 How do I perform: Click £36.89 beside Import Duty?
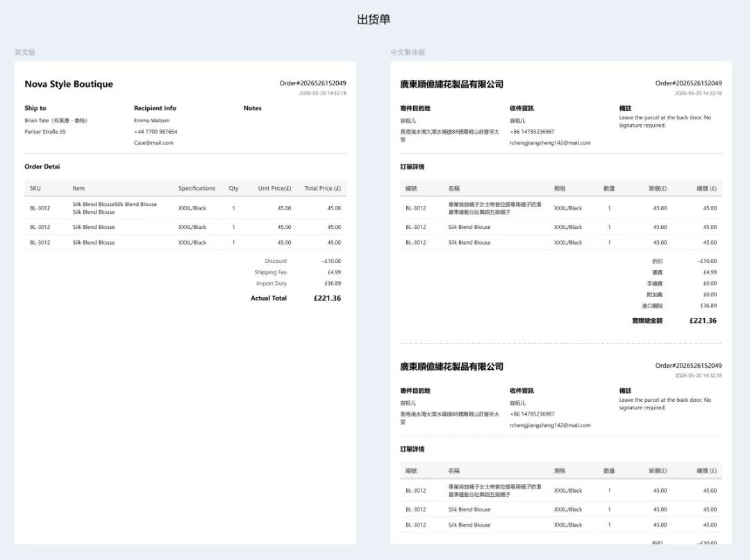coord(333,283)
